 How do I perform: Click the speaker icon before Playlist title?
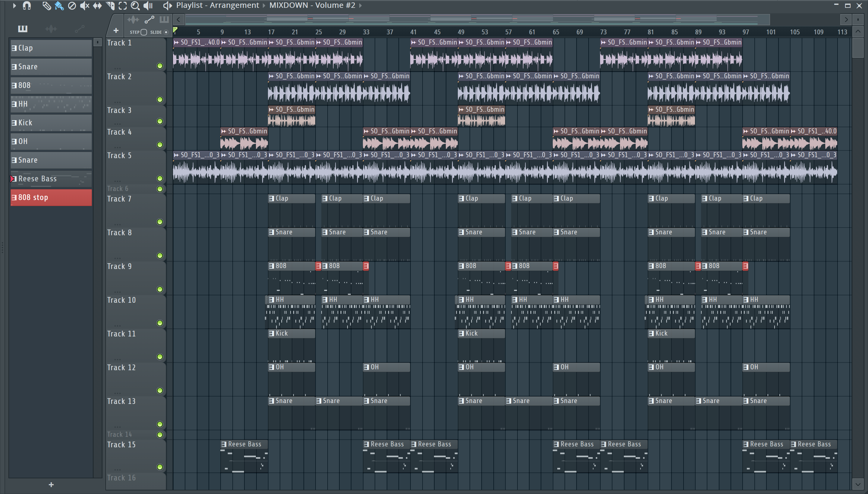click(167, 5)
